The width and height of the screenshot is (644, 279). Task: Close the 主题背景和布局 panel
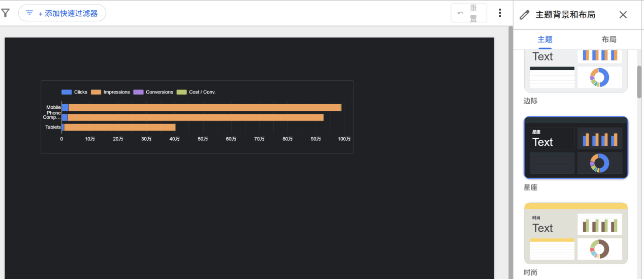click(x=623, y=15)
